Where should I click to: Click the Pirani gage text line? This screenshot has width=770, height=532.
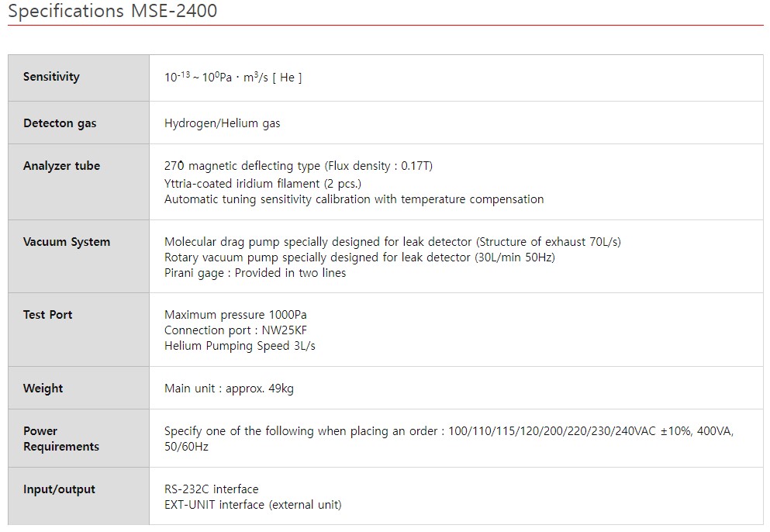pyautogui.click(x=255, y=273)
